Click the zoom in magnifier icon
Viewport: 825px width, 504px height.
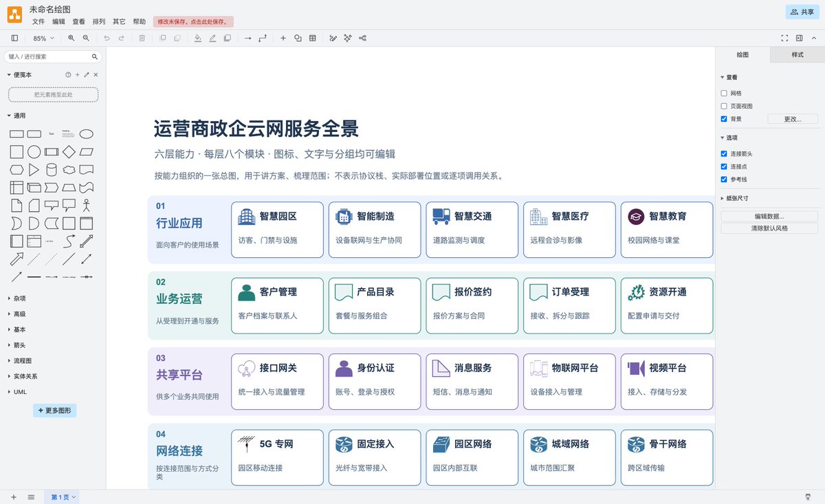point(71,39)
